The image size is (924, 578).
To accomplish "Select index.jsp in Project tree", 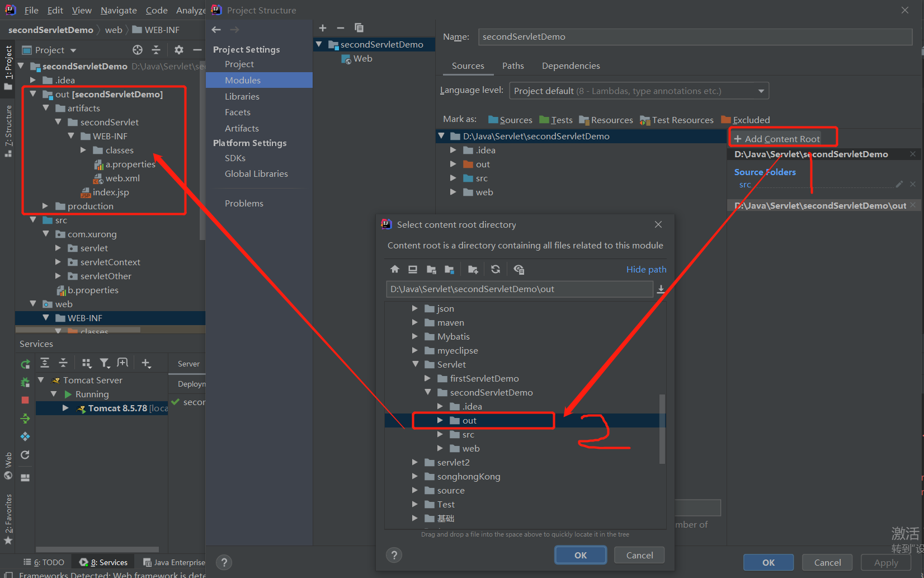I will [x=110, y=192].
